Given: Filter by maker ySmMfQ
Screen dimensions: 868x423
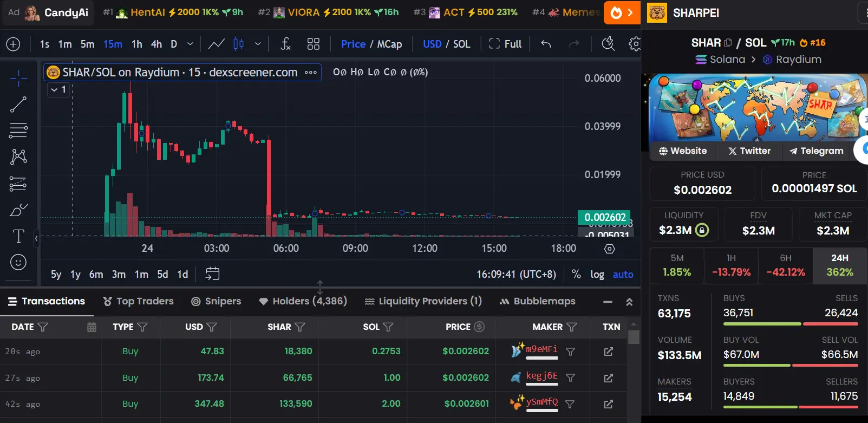Looking at the screenshot, I should tap(570, 404).
